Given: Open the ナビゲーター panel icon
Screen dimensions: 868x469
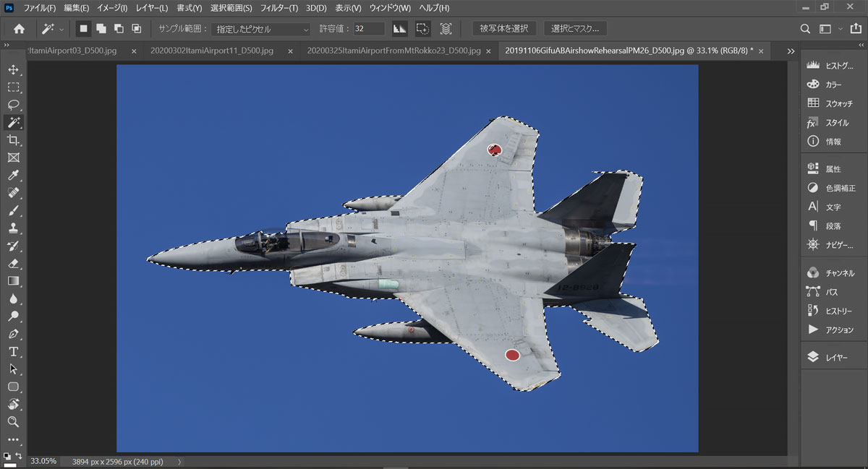Looking at the screenshot, I should coord(813,245).
